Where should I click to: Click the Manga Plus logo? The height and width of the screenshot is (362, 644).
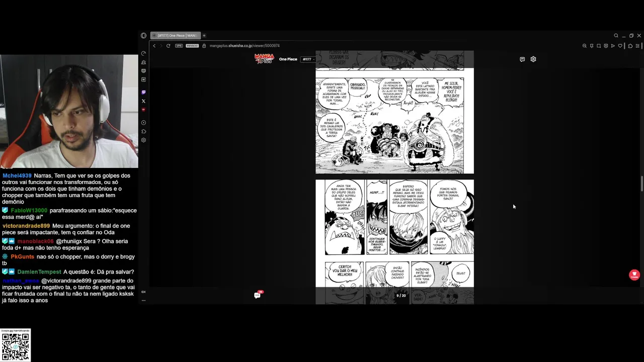pos(264,59)
